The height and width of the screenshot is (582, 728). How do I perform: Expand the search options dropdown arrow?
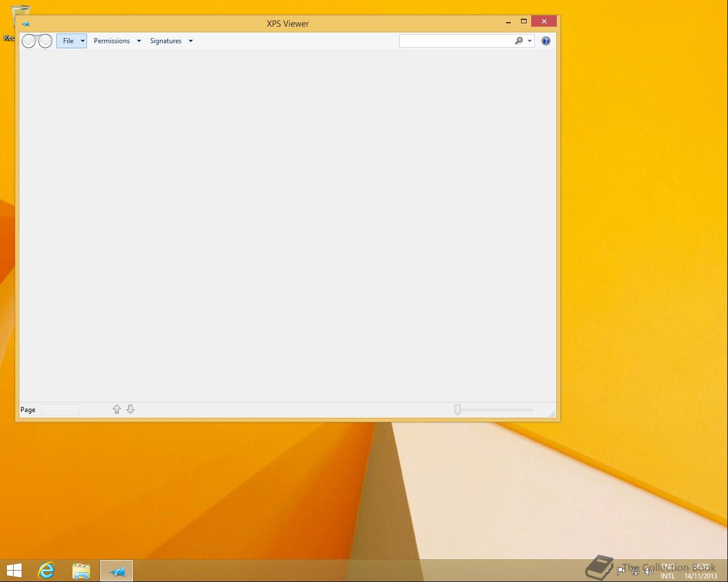click(x=530, y=41)
